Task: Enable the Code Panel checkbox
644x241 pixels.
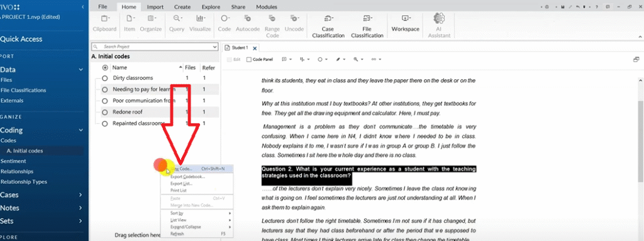Action: click(x=248, y=60)
